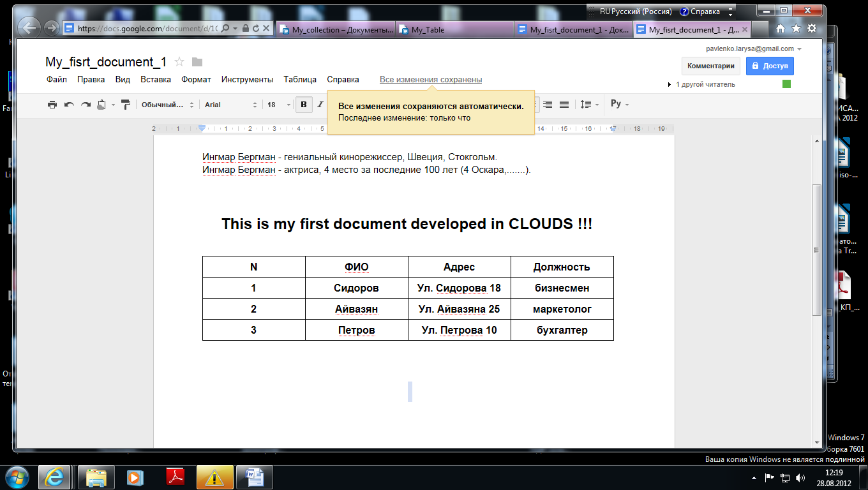Switch to the My_collection browser tab

point(337,29)
